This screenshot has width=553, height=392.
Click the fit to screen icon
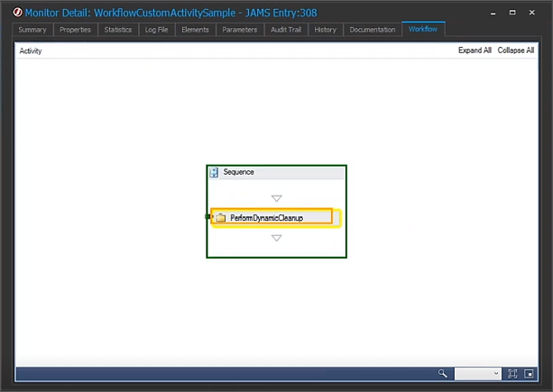point(512,374)
